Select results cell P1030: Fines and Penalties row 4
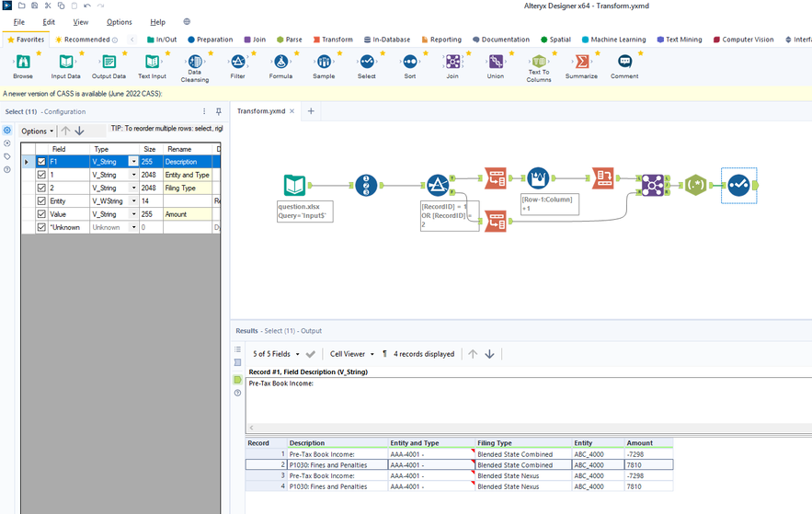This screenshot has width=812, height=514. tap(337, 486)
